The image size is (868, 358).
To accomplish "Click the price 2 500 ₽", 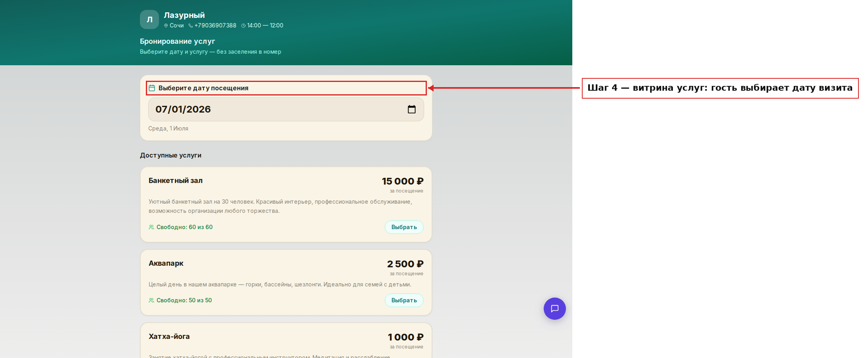I will 405,264.
